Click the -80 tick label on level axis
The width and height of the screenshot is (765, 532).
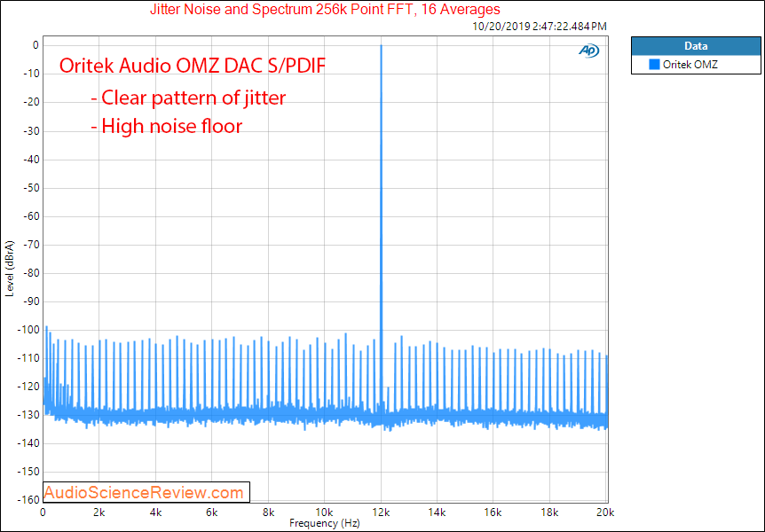[30, 273]
